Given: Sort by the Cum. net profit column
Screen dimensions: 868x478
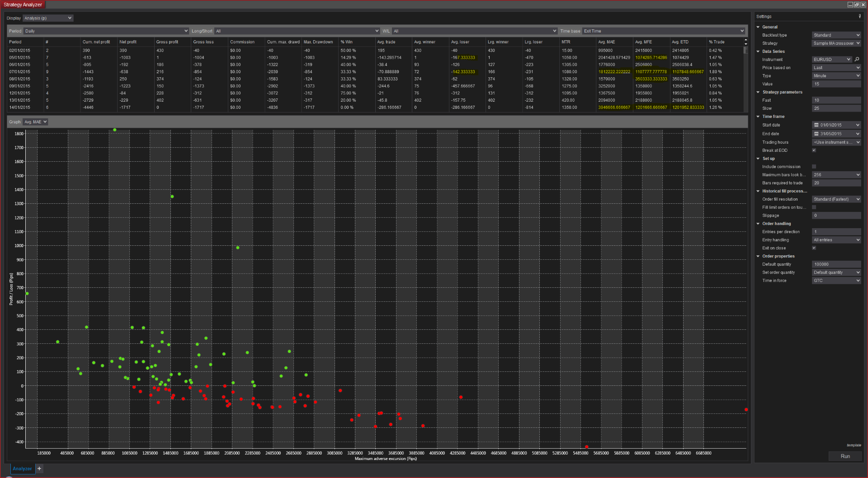Looking at the screenshot, I should 99,42.
